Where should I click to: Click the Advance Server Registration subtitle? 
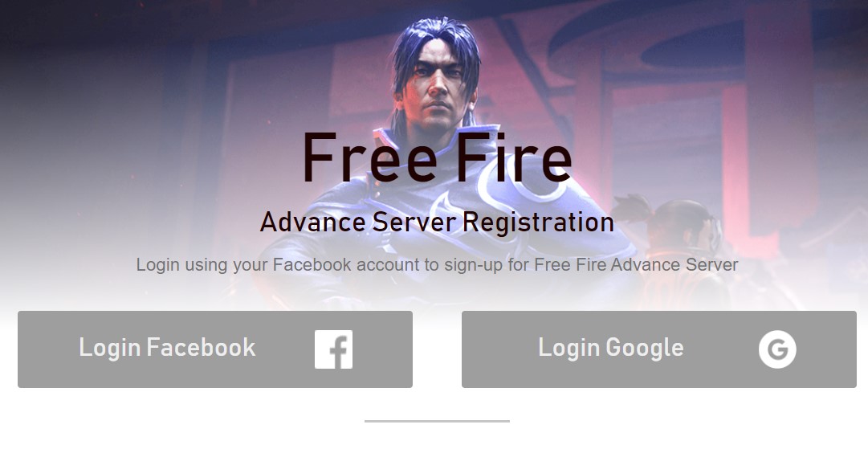click(x=437, y=223)
